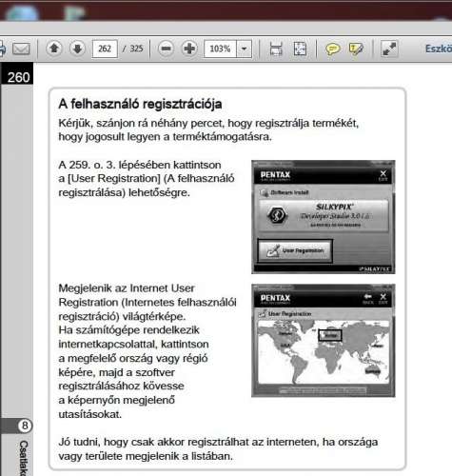Click the zoom percentage field 103%
This screenshot has height=476, width=452.
coord(220,49)
